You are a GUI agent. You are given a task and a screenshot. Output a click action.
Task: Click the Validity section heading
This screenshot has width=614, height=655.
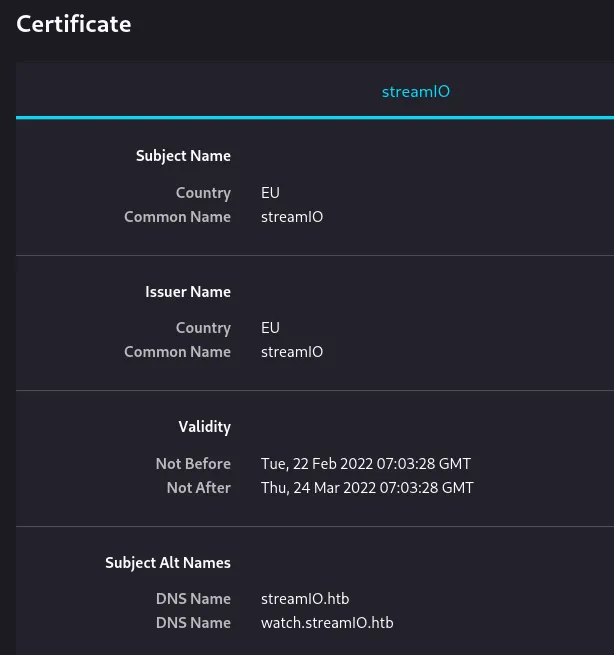(204, 427)
